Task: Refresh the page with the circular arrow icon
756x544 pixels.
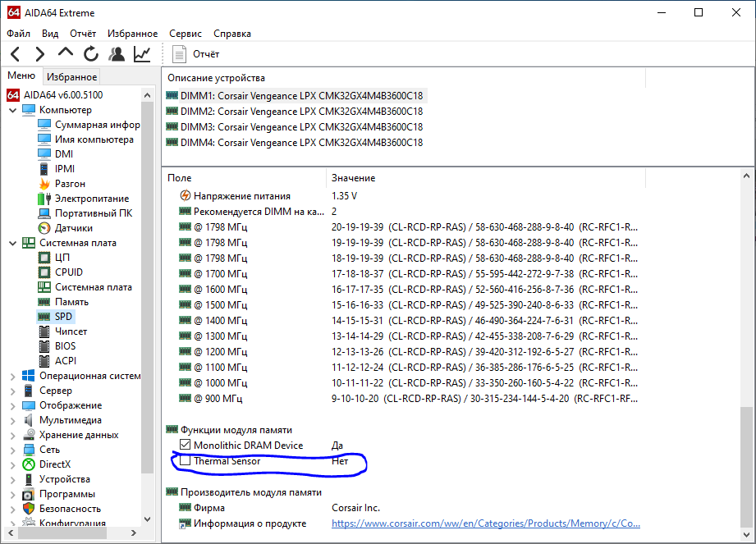Action: pyautogui.click(x=90, y=54)
